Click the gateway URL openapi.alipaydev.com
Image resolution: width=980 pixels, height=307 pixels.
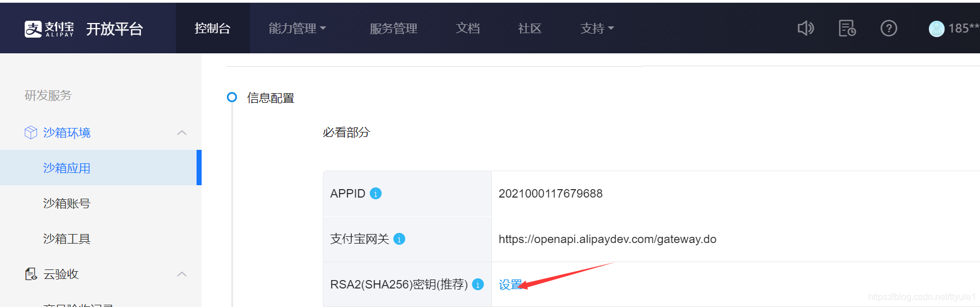coord(608,239)
